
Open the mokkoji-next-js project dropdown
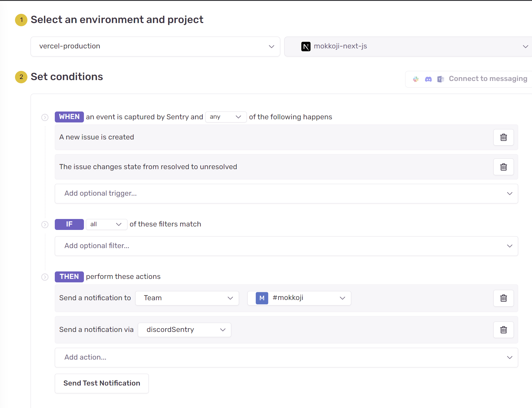tap(408, 46)
